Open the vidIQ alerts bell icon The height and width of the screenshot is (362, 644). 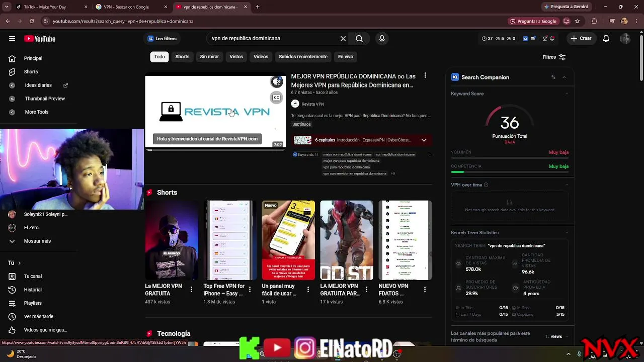point(552,39)
